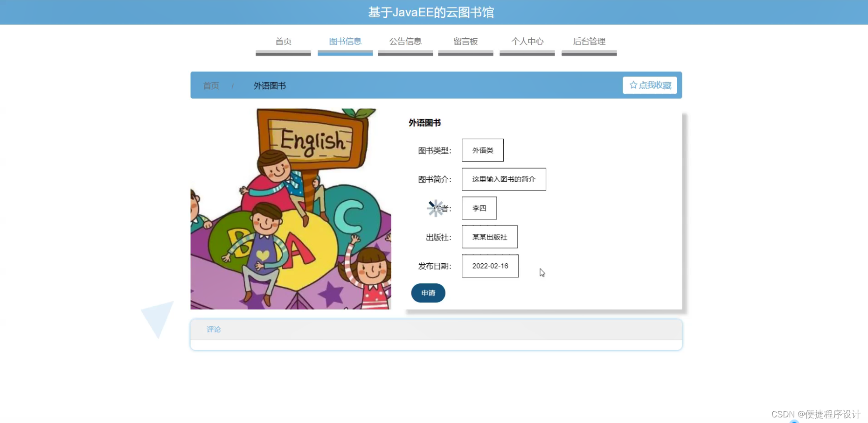868x423 pixels.
Task: Switch to the 公告信息 tab
Action: [x=405, y=42]
